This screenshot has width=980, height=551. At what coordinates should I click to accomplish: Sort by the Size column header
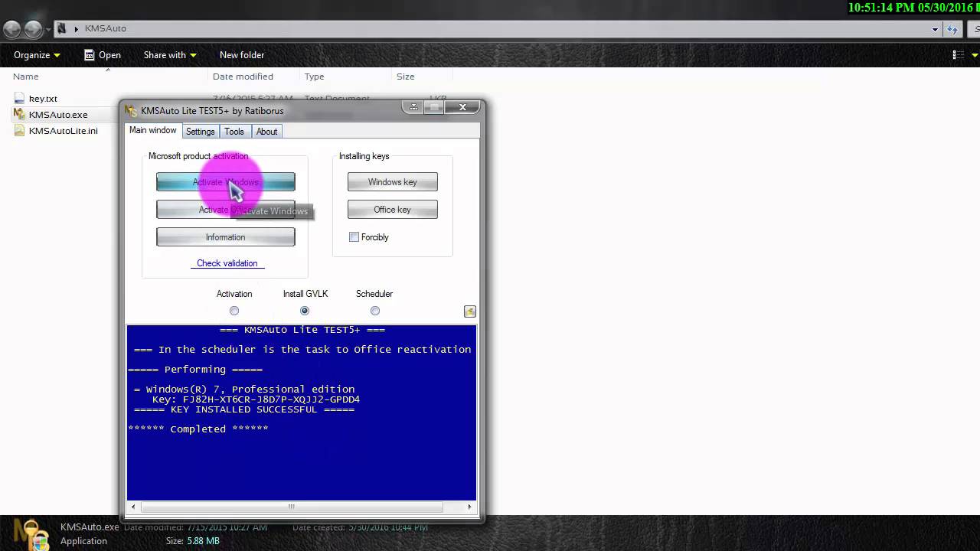pyautogui.click(x=406, y=77)
